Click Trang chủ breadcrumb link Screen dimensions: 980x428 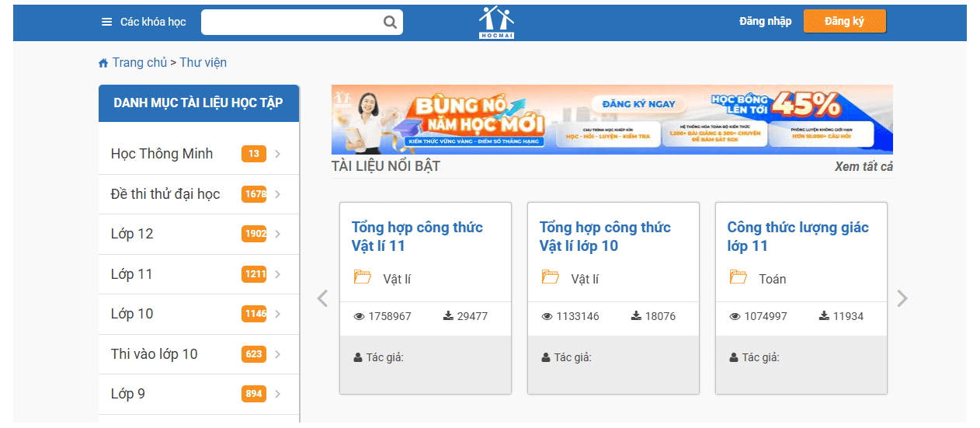(139, 63)
